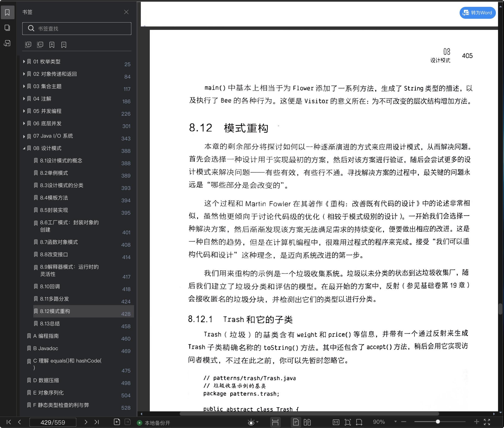The width and height of the screenshot is (504, 428).
Task: Open the B Javadoc bookmark
Action: [80, 348]
